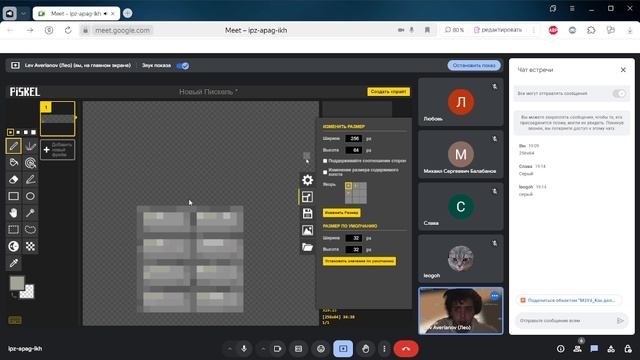The image size is (640, 360).
Task: Show participants list icon
Action: (x=577, y=349)
